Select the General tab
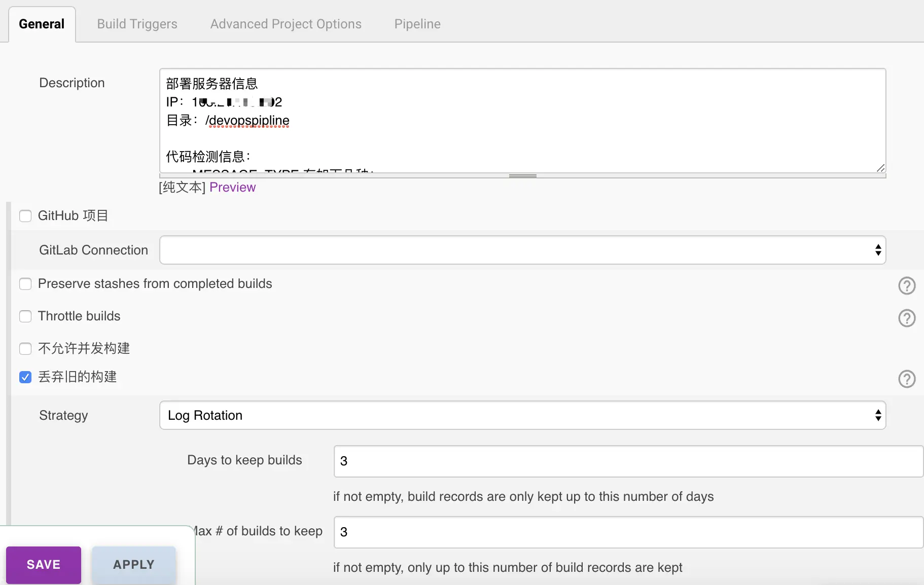This screenshot has height=585, width=924. pos(42,24)
